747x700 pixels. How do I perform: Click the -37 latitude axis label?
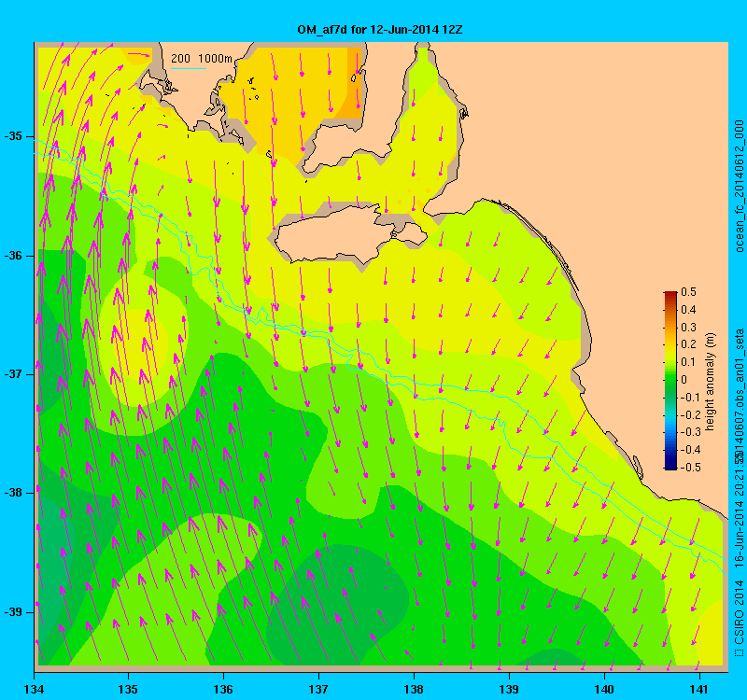click(13, 374)
